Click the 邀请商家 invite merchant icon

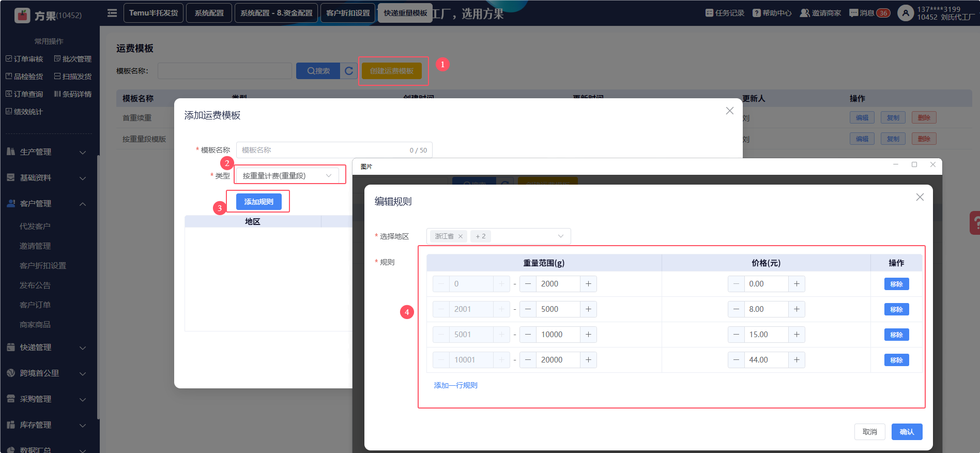[x=805, y=13]
